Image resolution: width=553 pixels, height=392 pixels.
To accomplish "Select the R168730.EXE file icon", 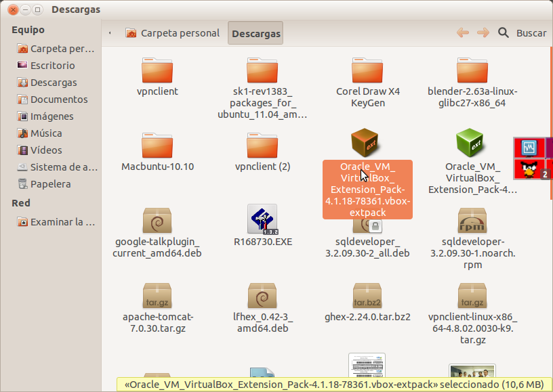I will pos(262,219).
